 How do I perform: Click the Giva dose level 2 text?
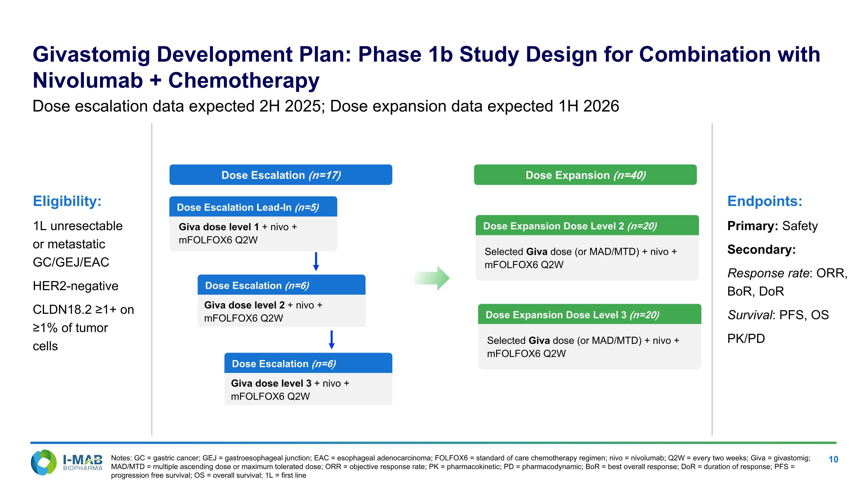(263, 312)
